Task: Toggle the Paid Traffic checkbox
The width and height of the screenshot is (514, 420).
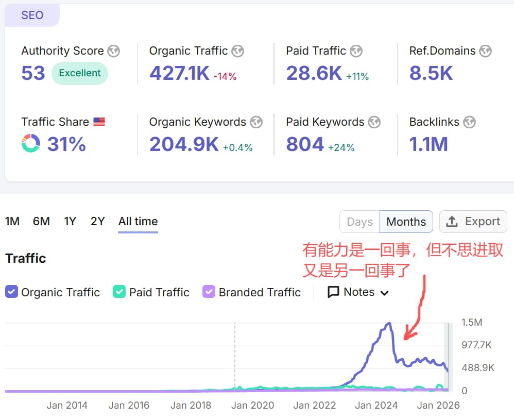Action: [119, 291]
